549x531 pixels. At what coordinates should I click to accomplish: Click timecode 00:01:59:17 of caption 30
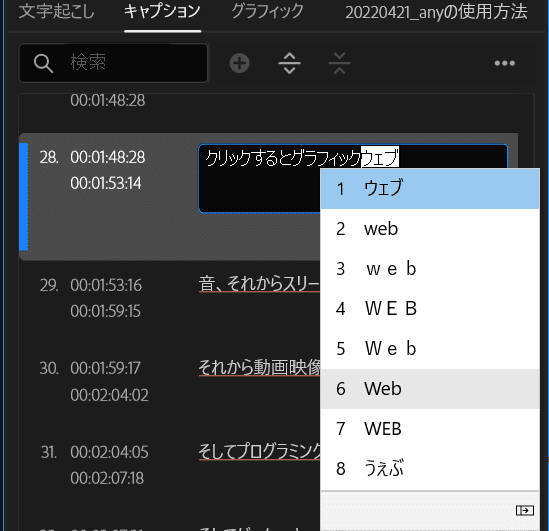(x=105, y=368)
